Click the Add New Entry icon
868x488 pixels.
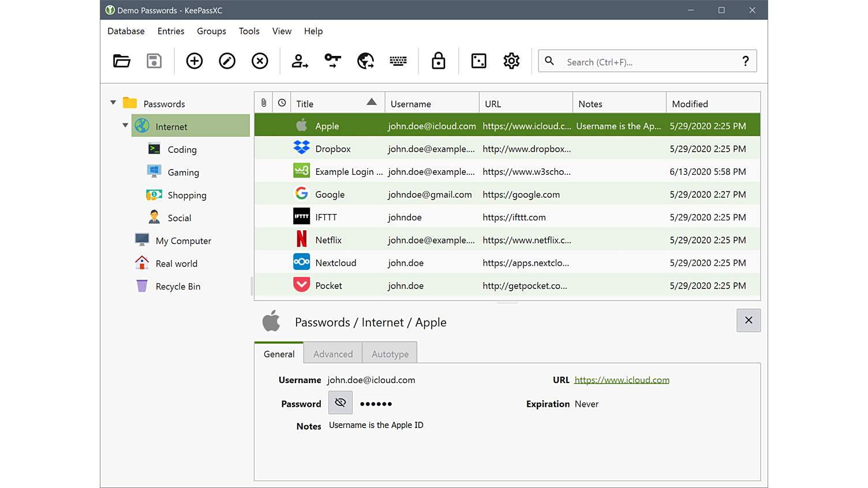pos(194,61)
